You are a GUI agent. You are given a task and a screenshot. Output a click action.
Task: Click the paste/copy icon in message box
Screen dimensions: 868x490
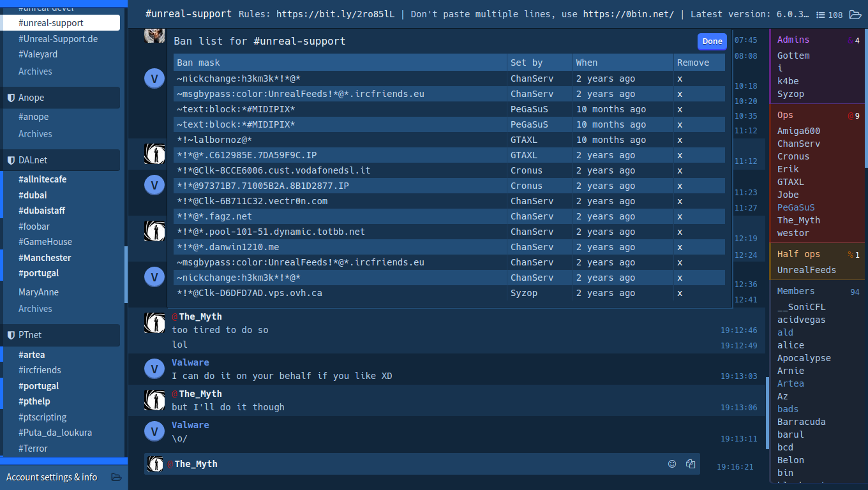pyautogui.click(x=690, y=464)
